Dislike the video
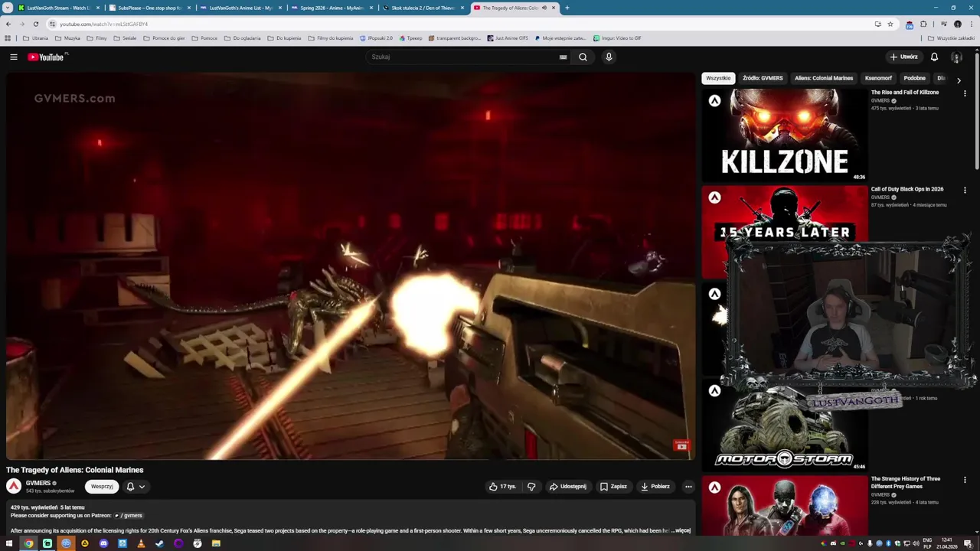Image resolution: width=980 pixels, height=551 pixels. coord(531,486)
